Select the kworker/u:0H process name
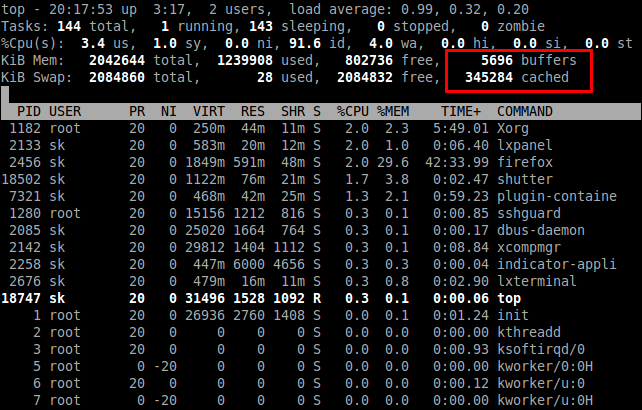 pos(545,400)
